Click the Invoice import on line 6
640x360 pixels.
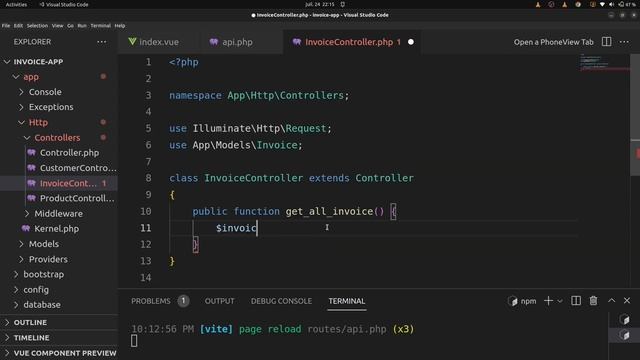click(277, 145)
